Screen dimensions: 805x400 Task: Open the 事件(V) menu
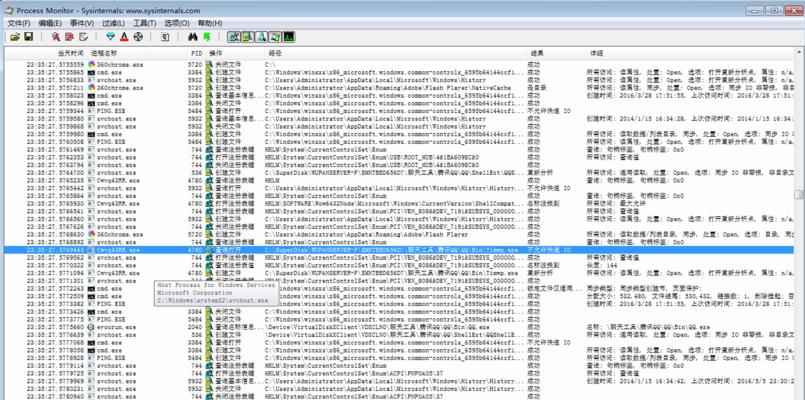tap(82, 23)
